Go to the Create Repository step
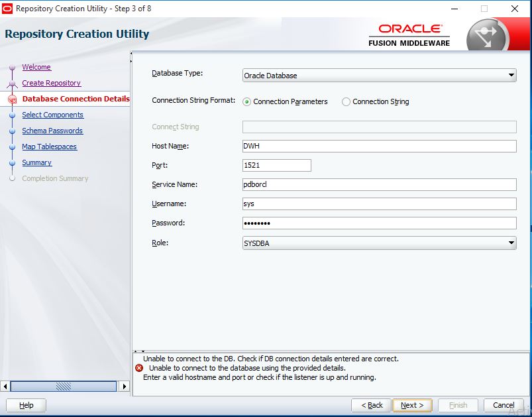Viewport: 532px width, 417px height. tap(51, 83)
